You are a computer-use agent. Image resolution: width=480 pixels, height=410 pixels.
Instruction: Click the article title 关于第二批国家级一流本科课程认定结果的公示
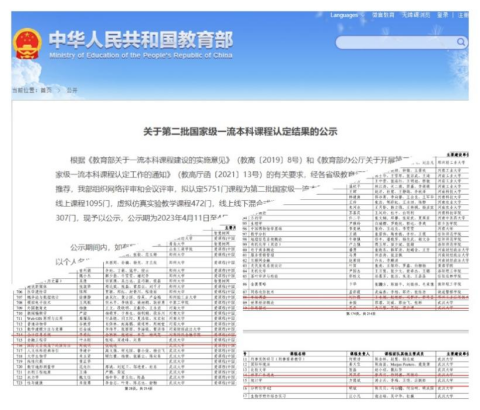pyautogui.click(x=240, y=131)
